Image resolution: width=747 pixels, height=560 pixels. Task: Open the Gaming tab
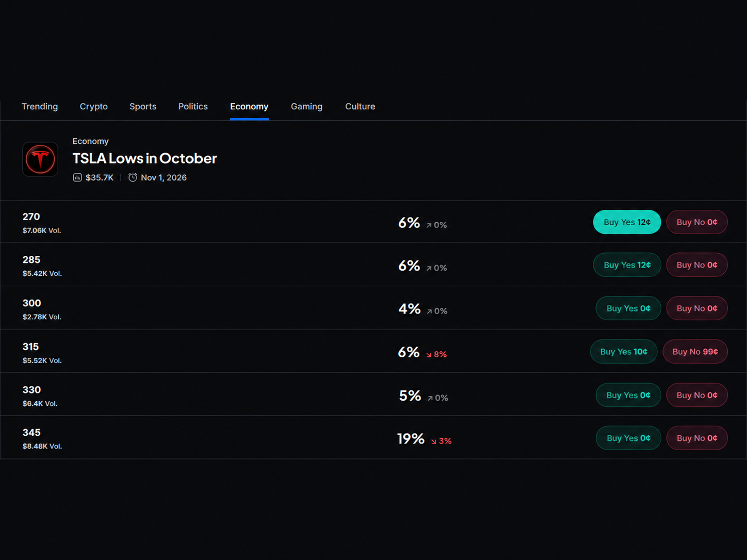306,106
